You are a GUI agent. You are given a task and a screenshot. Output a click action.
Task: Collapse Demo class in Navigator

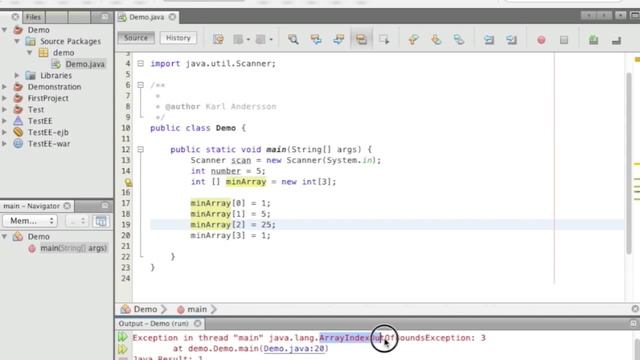coord(4,236)
